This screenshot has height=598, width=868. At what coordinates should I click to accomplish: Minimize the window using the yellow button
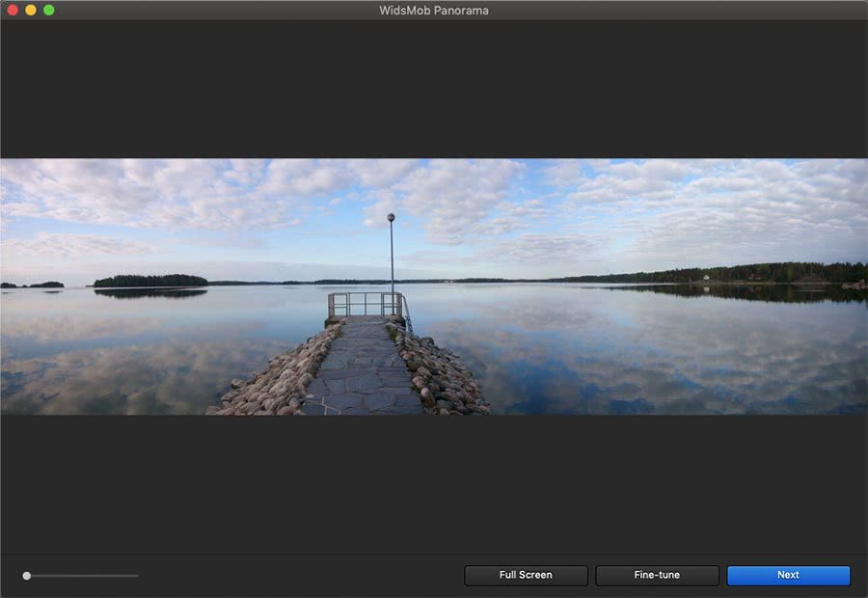pyautogui.click(x=31, y=10)
